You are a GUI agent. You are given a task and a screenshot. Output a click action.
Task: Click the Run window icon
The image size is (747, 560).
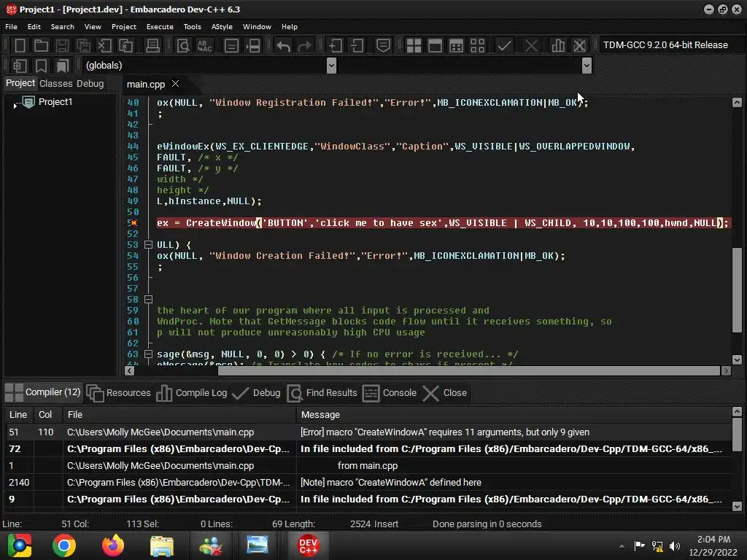[x=435, y=46]
